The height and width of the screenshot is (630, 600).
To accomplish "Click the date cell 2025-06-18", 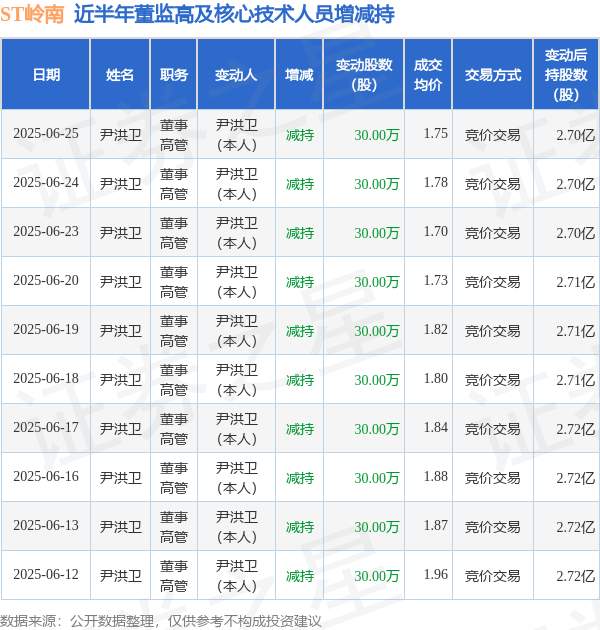I will pos(46,379).
